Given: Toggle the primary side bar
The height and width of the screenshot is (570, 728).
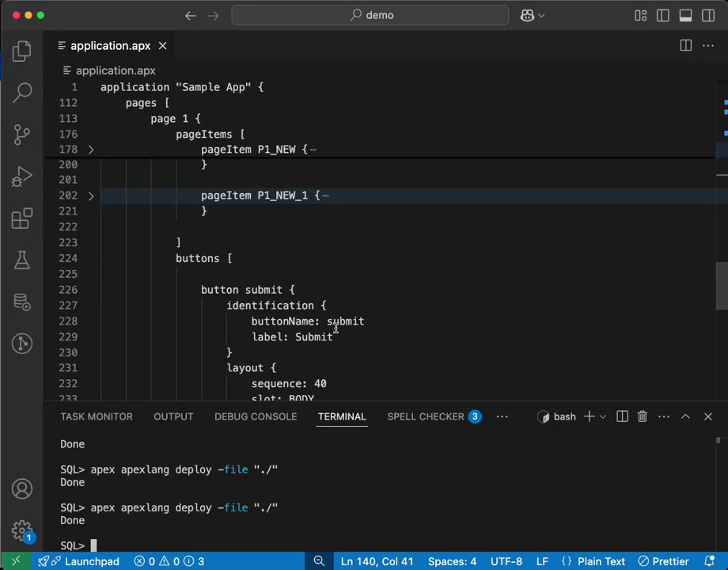Looking at the screenshot, I should pyautogui.click(x=663, y=15).
